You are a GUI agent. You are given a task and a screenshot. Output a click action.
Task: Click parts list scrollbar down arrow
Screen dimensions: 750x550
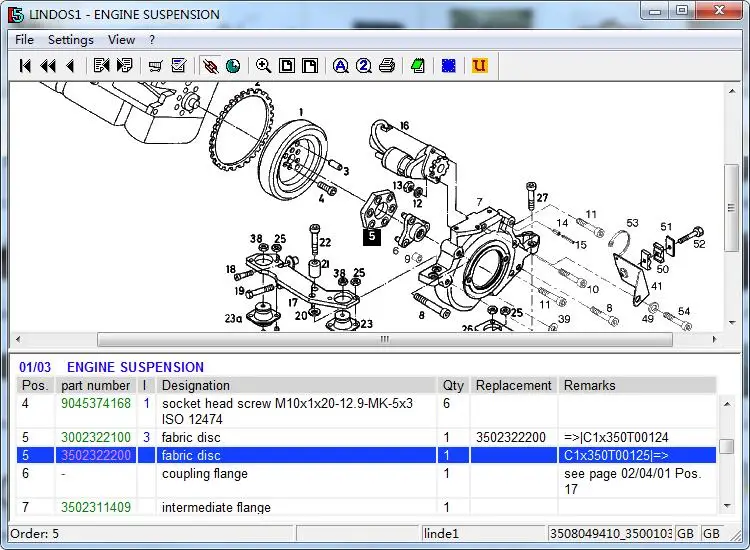coord(727,506)
